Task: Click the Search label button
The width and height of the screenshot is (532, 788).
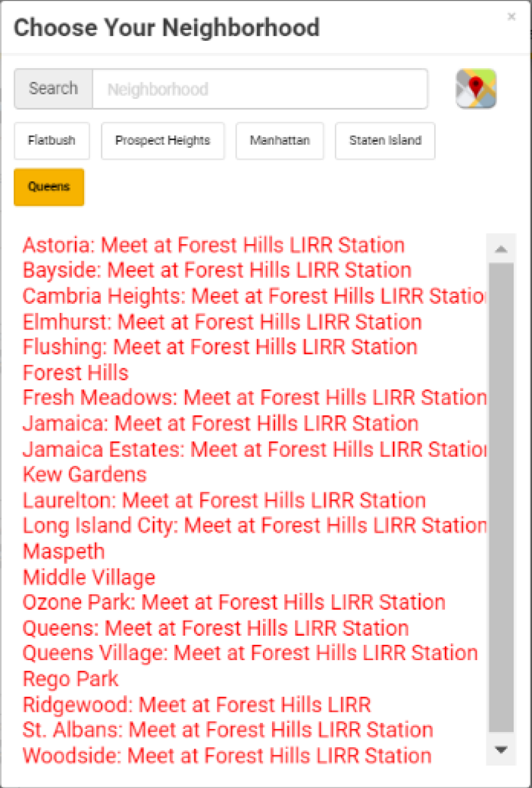Action: click(54, 89)
